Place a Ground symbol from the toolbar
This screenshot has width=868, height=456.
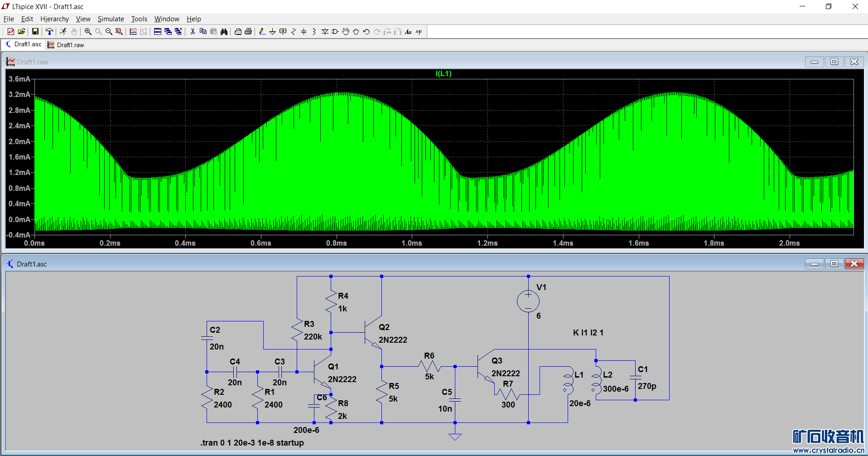pos(272,32)
